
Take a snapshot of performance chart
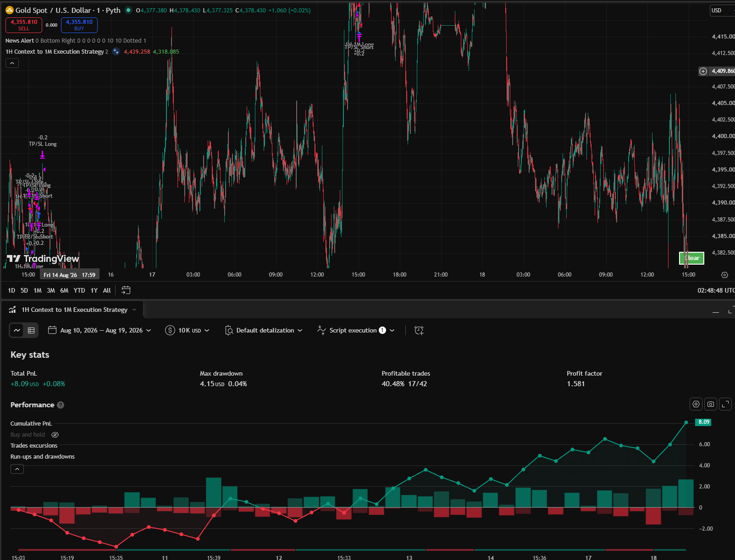(x=711, y=404)
